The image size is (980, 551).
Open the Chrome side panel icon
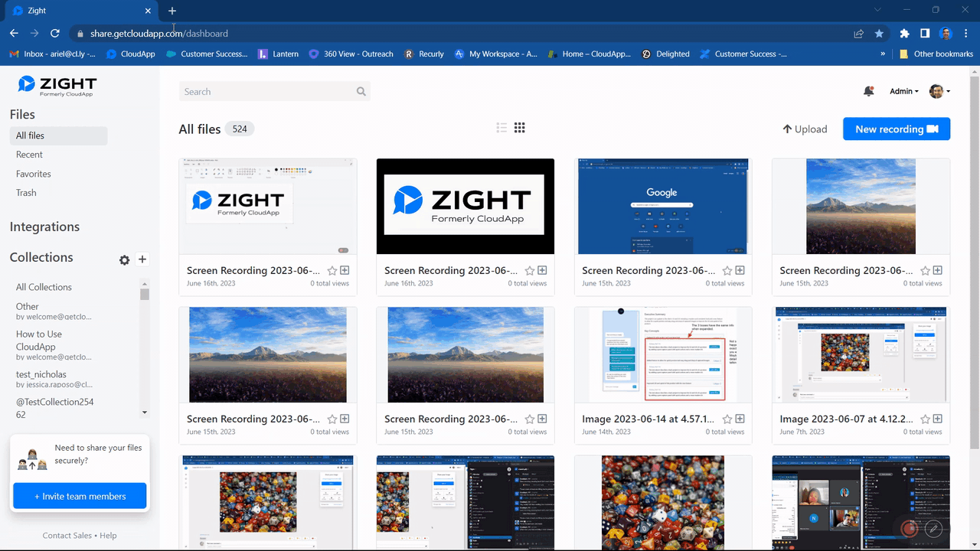click(925, 33)
